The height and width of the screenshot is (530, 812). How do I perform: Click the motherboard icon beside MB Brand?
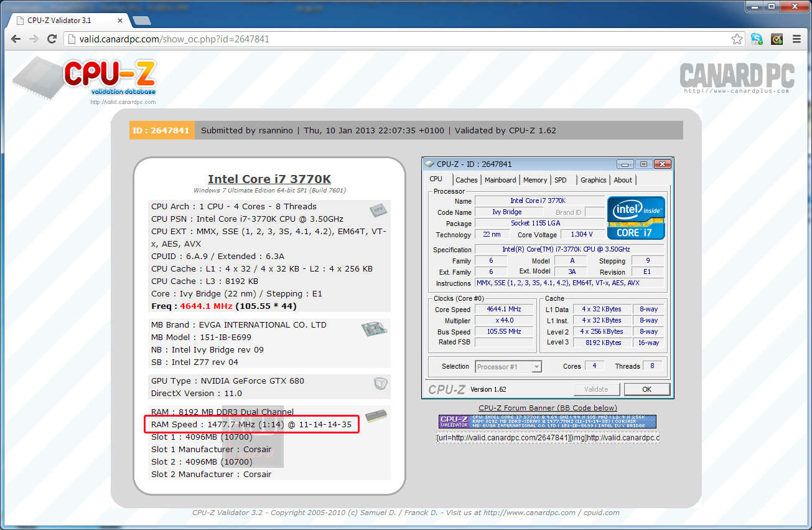(375, 329)
